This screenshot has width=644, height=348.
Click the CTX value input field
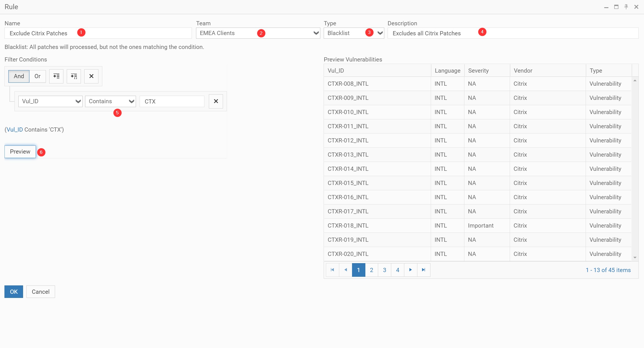tap(172, 101)
